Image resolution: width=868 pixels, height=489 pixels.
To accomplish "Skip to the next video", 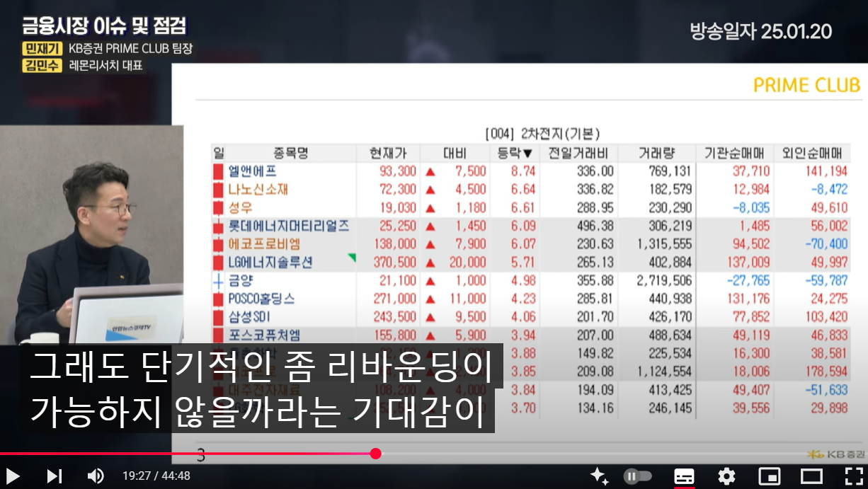I will [55, 476].
